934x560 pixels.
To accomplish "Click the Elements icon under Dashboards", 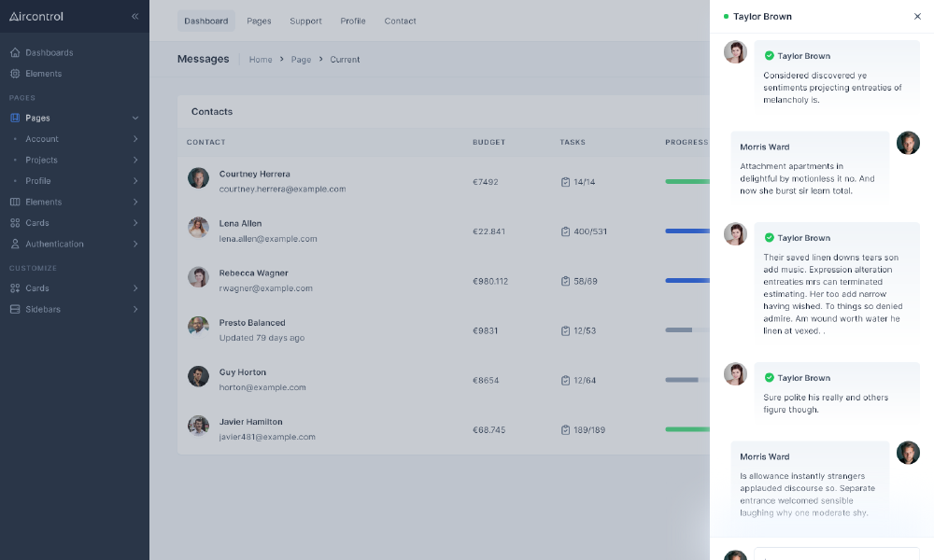I will pos(15,74).
